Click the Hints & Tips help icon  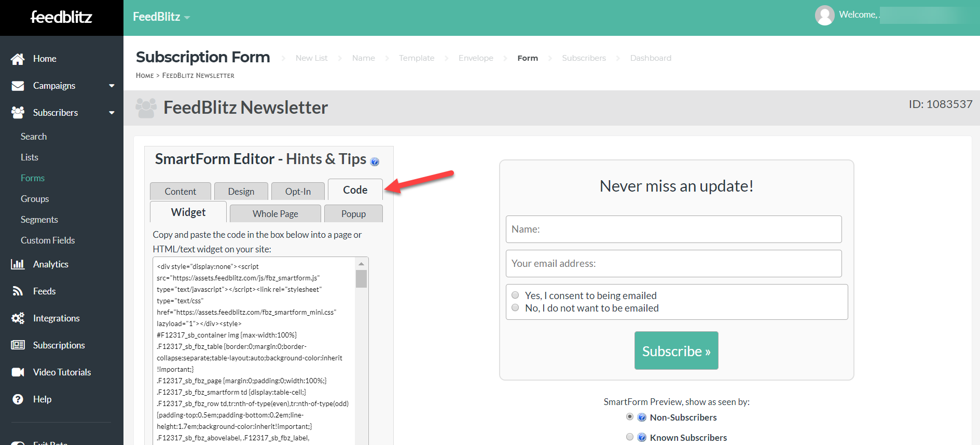[375, 161]
